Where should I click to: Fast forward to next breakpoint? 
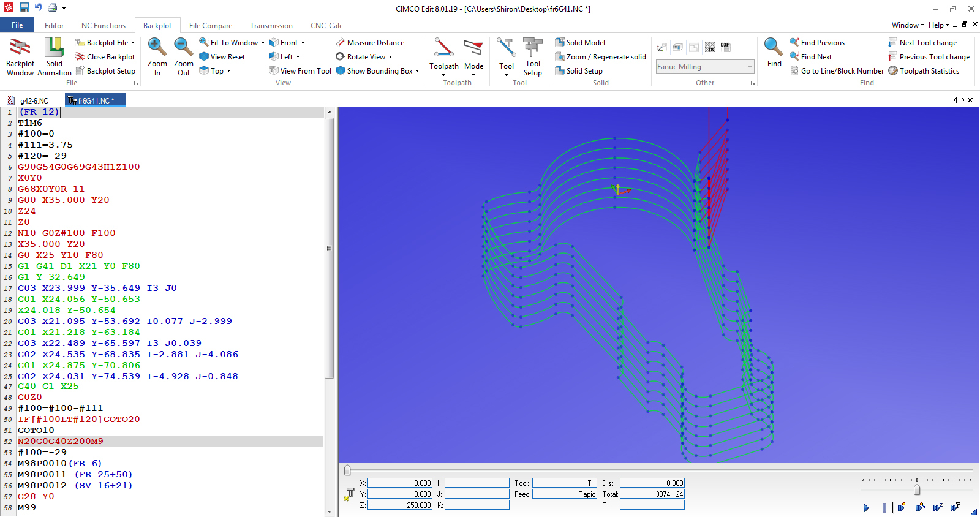(902, 507)
